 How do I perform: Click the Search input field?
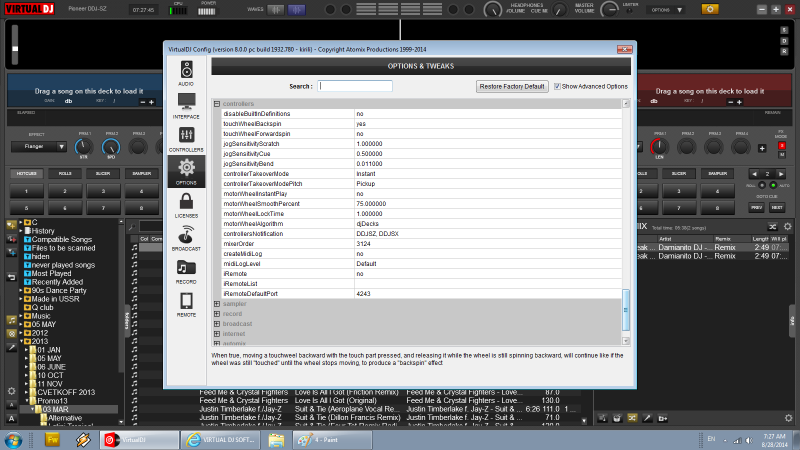[356, 86]
